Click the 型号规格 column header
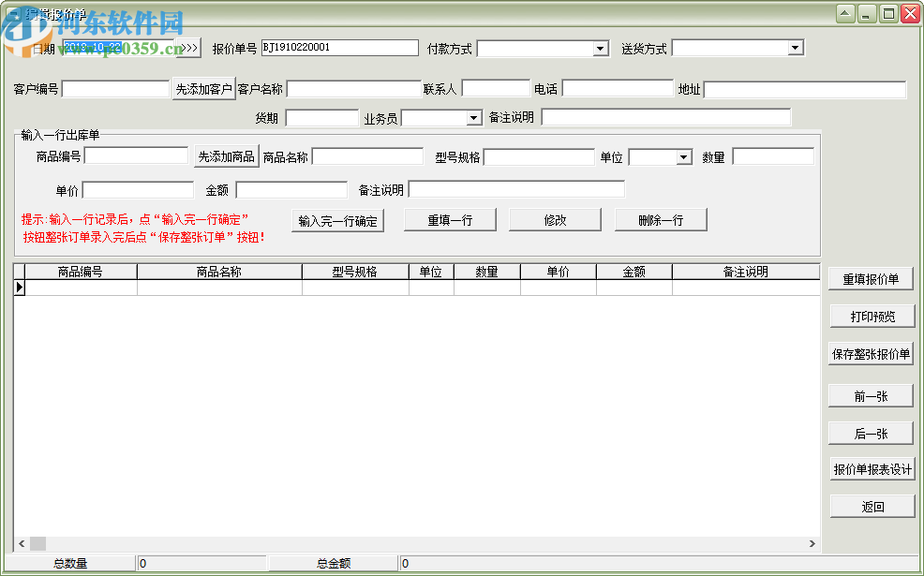Viewport: 924px width, 576px height. (x=355, y=272)
